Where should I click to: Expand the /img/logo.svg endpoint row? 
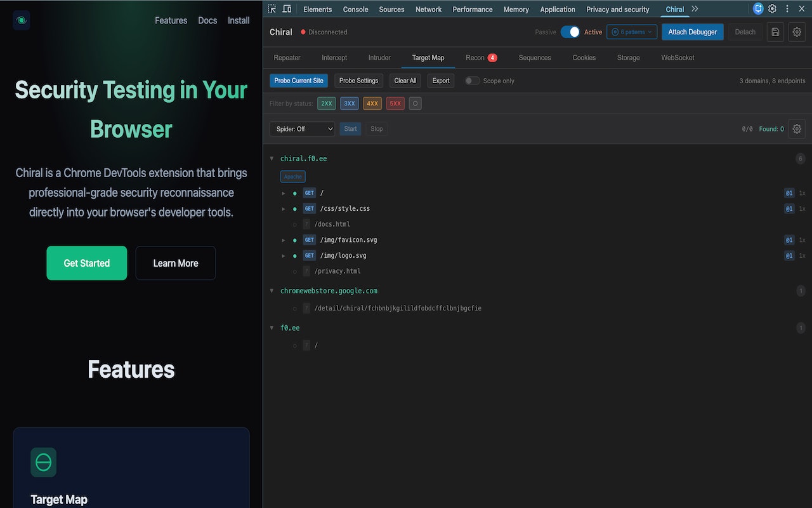click(x=284, y=255)
